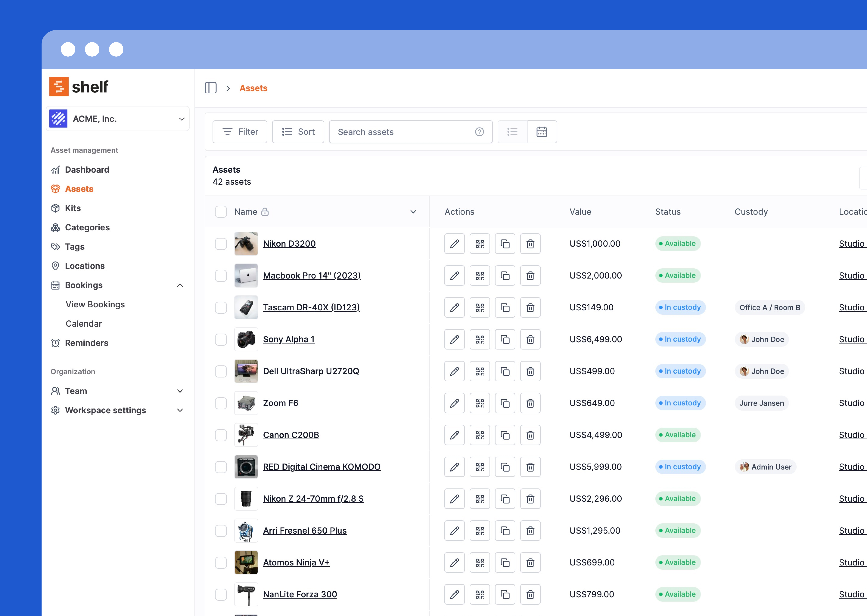867x616 pixels.
Task: Toggle the sidebar panel icon next to breadcrumb
Action: (x=211, y=88)
